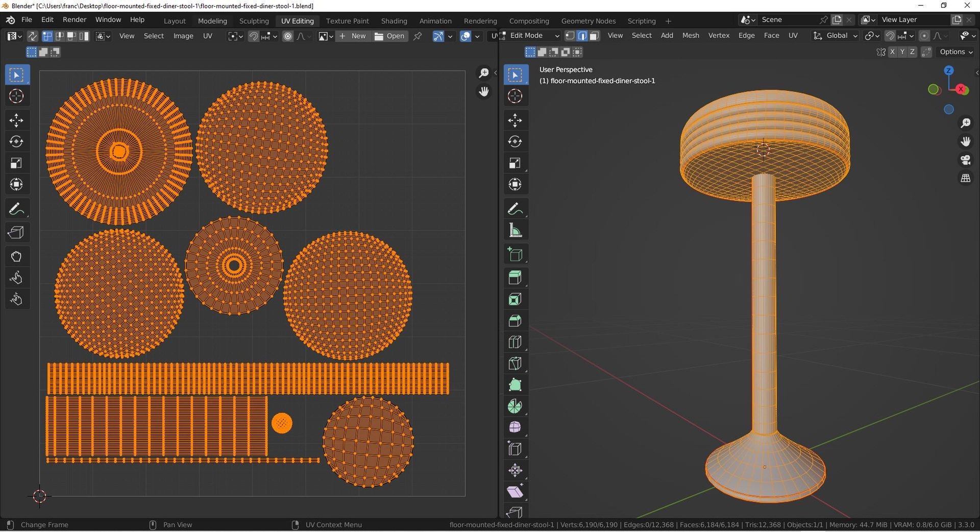Click the Bevel tool icon

point(515,321)
